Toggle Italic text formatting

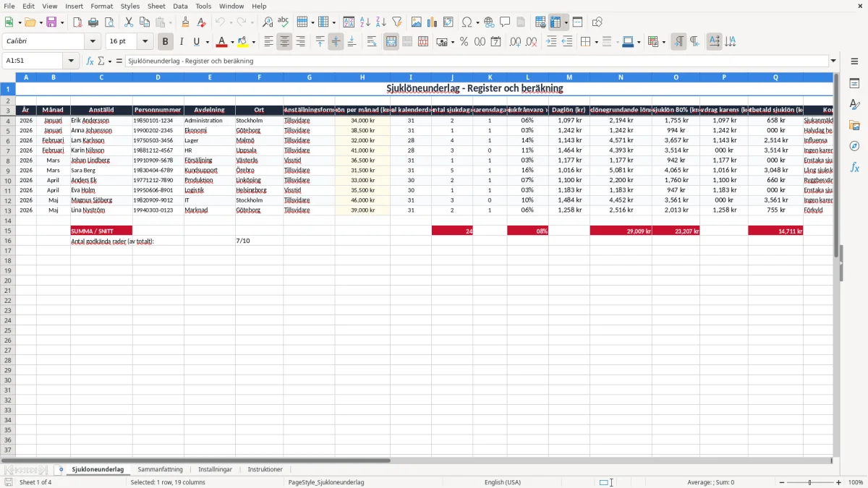click(182, 42)
